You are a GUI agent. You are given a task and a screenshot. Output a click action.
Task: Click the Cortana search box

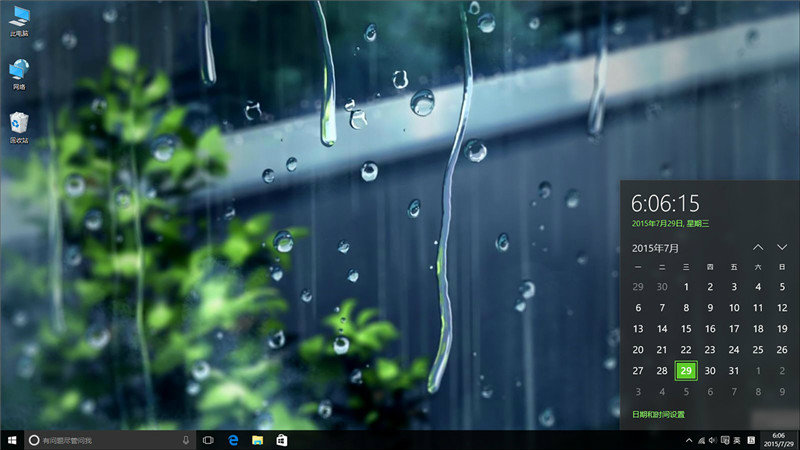pos(100,440)
